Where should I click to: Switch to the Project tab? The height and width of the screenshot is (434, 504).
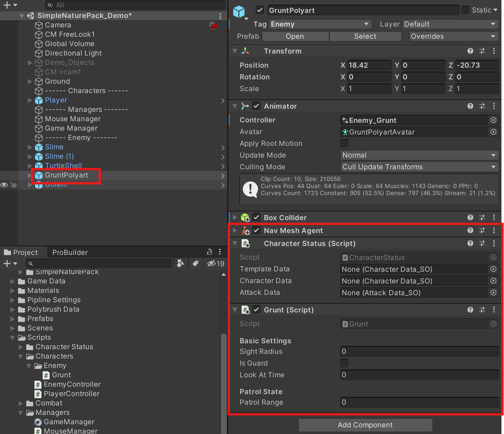click(x=21, y=252)
